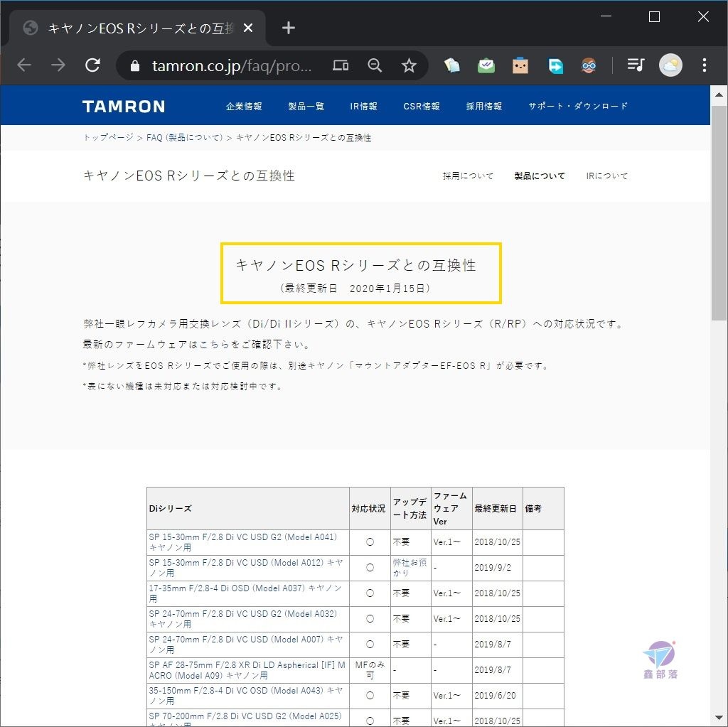Switch to 製品について FAQ section
Screen dimensions: 728x727
click(540, 176)
